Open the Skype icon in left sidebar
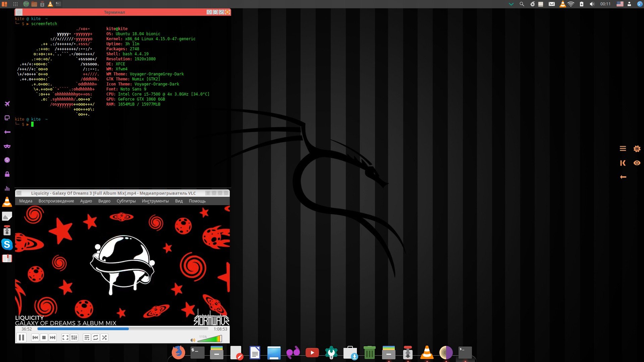The image size is (644, 362). pyautogui.click(x=7, y=244)
